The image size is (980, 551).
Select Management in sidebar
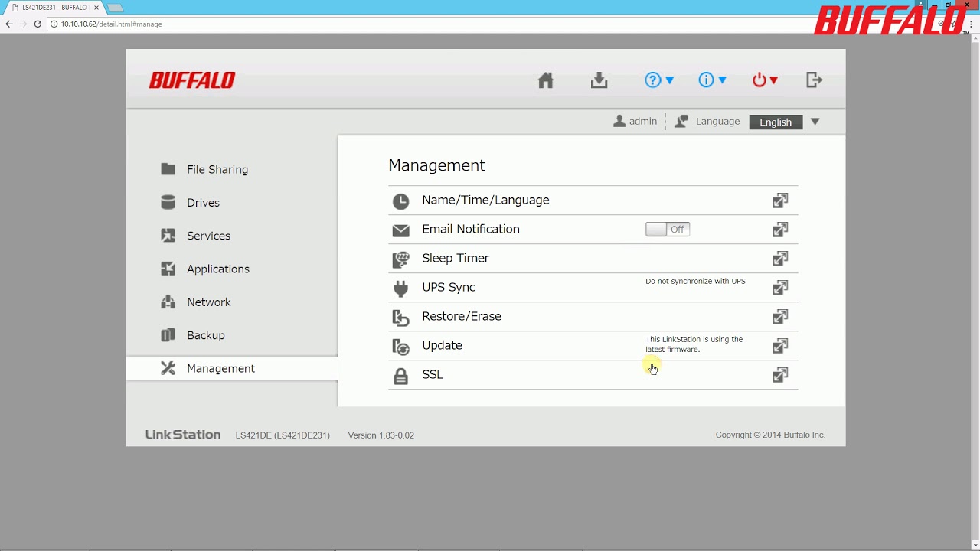coord(232,368)
